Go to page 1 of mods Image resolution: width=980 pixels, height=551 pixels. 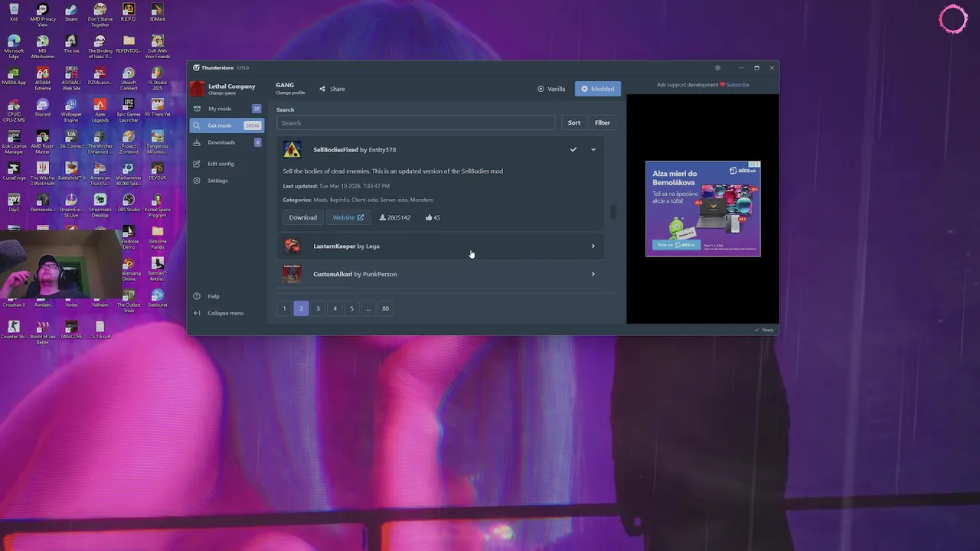284,308
